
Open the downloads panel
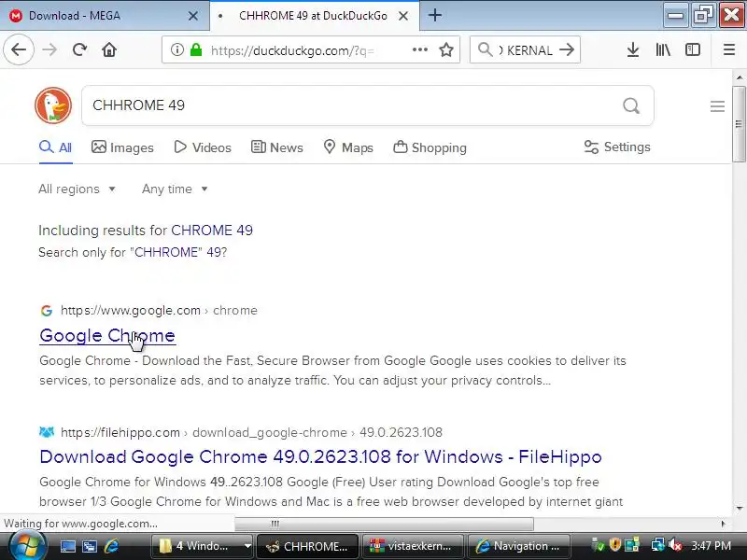[x=633, y=49]
